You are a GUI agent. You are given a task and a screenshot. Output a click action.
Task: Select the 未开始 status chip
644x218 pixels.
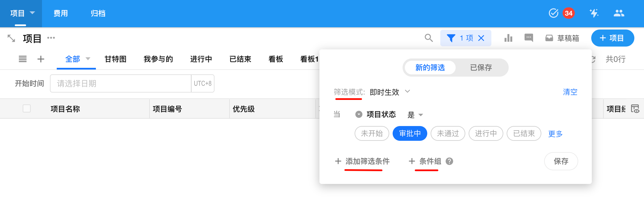point(372,133)
